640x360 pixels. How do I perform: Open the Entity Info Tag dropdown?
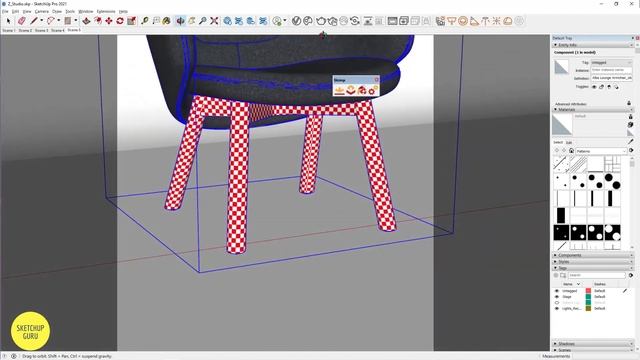pyautogui.click(x=611, y=62)
